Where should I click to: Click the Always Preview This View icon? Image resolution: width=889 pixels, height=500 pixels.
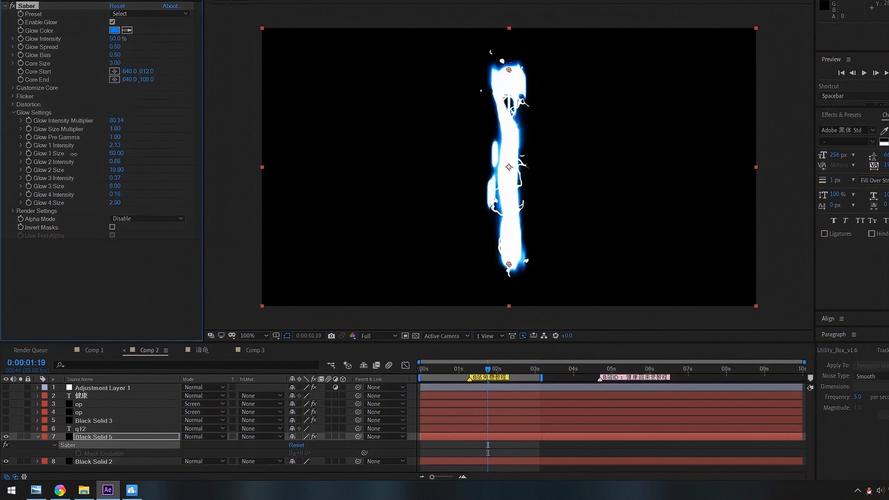211,336
